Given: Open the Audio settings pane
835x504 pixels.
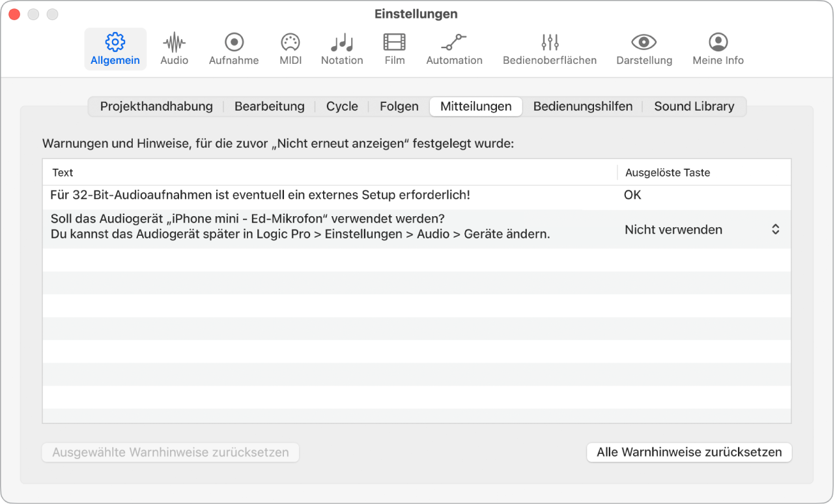Looking at the screenshot, I should (174, 49).
